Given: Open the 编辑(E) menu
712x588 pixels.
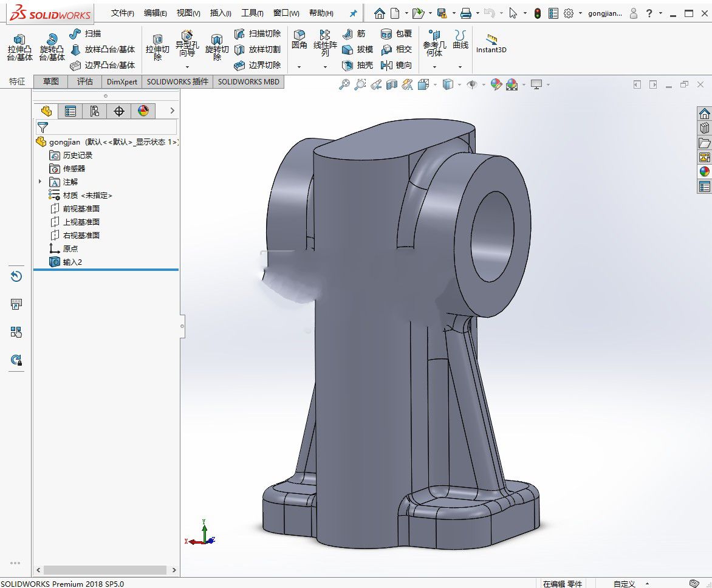Looking at the screenshot, I should point(156,13).
